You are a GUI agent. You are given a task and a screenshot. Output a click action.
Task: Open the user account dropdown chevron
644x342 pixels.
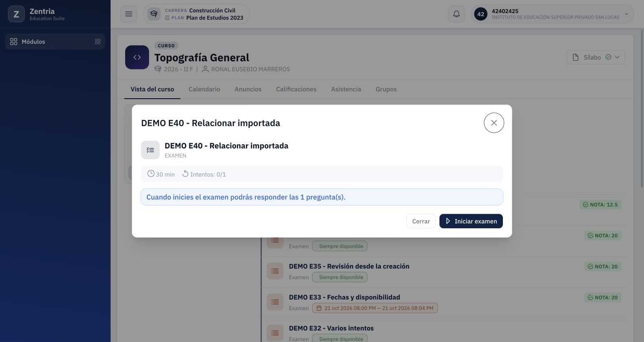pyautogui.click(x=626, y=14)
